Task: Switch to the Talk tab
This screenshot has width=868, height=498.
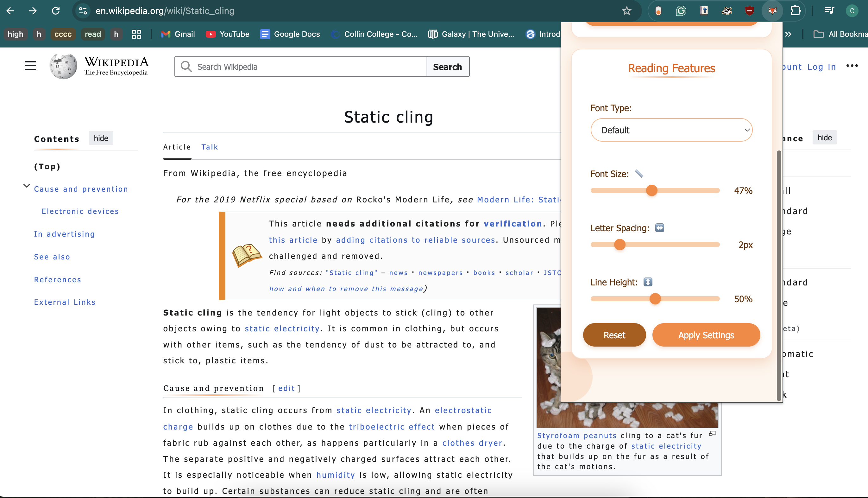Action: [x=209, y=147]
